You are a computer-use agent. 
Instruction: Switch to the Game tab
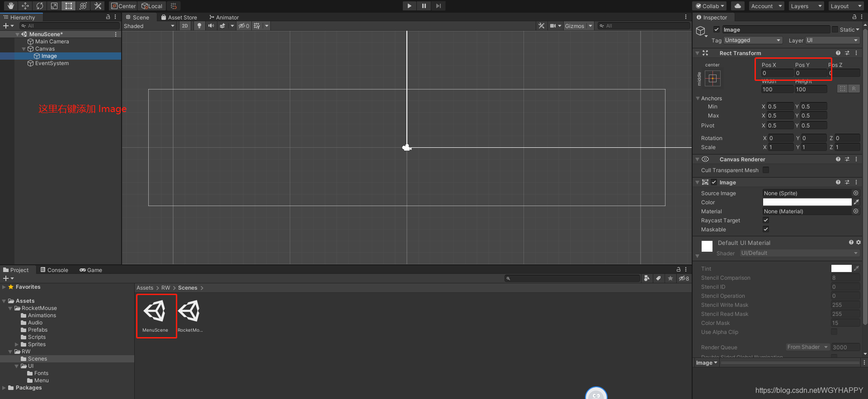pos(91,270)
